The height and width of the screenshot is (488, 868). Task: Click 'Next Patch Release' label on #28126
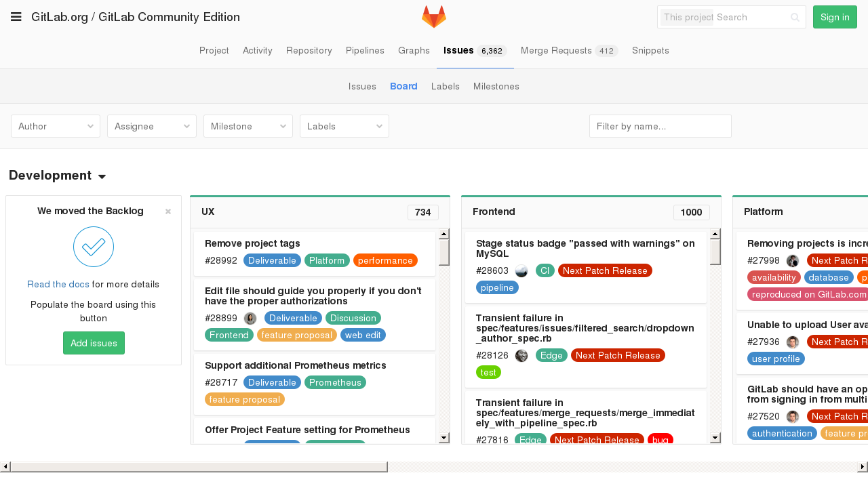(618, 355)
